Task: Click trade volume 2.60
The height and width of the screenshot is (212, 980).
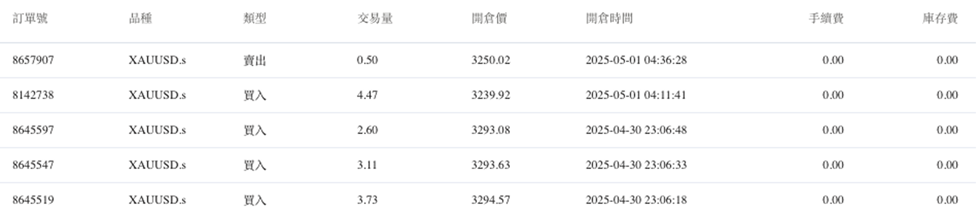Action: click(367, 130)
